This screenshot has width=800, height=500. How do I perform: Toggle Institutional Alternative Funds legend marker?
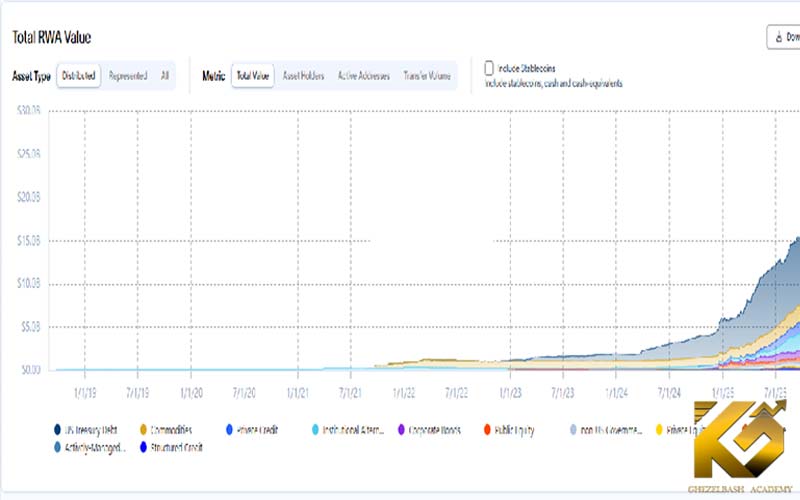pos(315,430)
